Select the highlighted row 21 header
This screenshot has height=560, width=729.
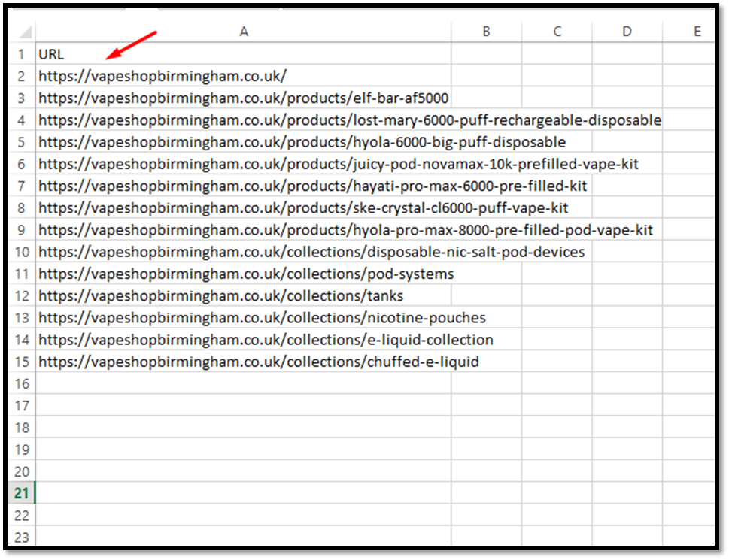coord(22,493)
